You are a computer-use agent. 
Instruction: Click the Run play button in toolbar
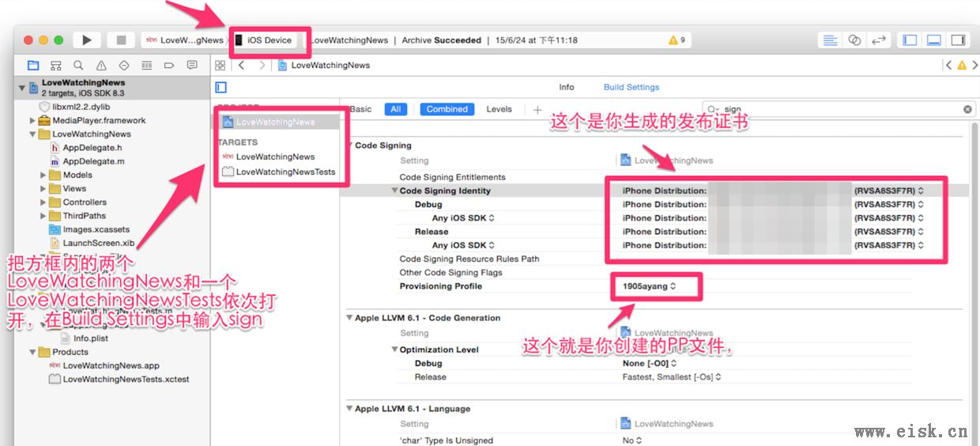[x=87, y=40]
